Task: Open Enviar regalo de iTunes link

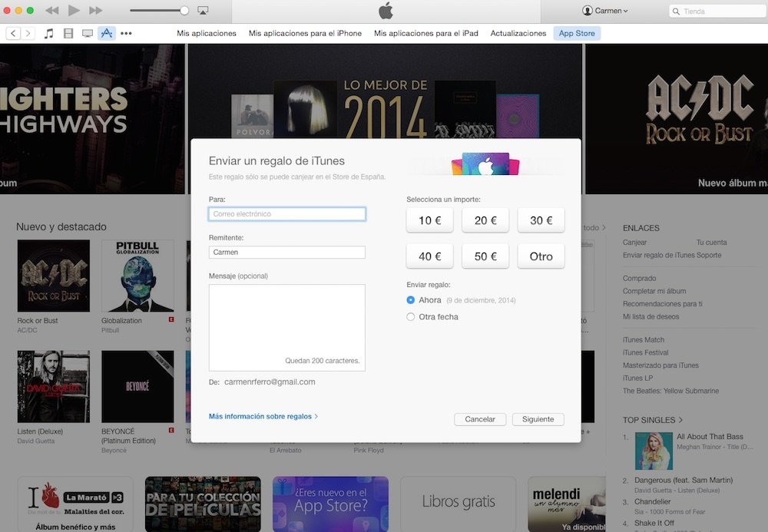Action: coord(659,255)
